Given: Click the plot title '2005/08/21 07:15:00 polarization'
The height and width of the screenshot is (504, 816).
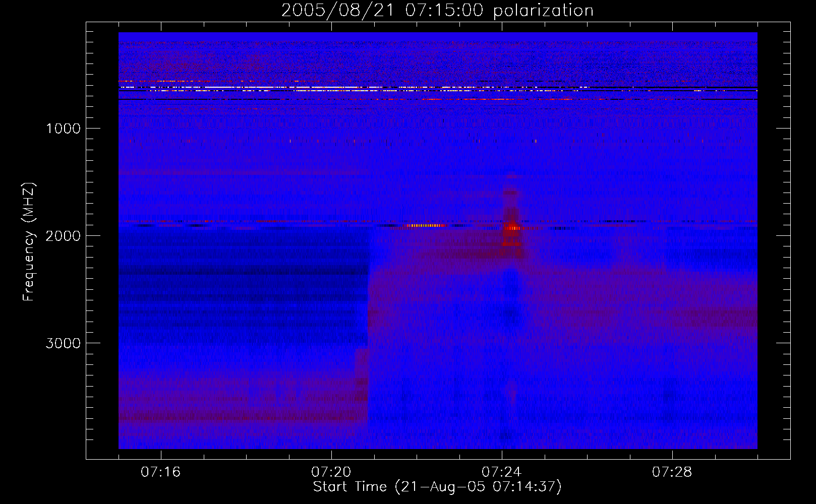Looking at the screenshot, I should coord(437,11).
